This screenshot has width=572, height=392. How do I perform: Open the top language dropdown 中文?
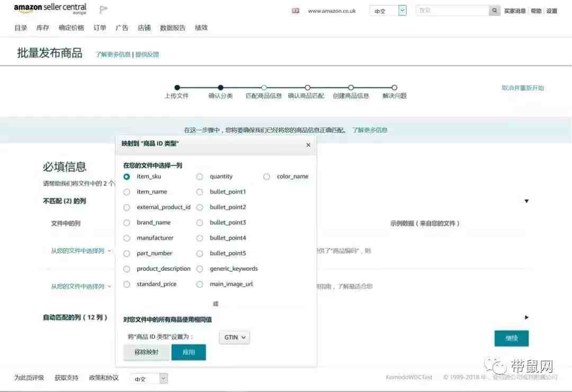point(388,11)
